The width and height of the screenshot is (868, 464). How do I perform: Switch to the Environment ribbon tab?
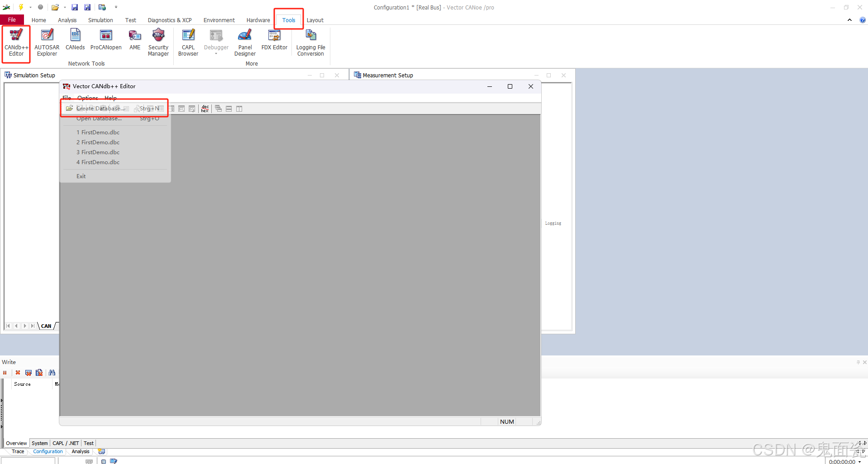point(219,20)
